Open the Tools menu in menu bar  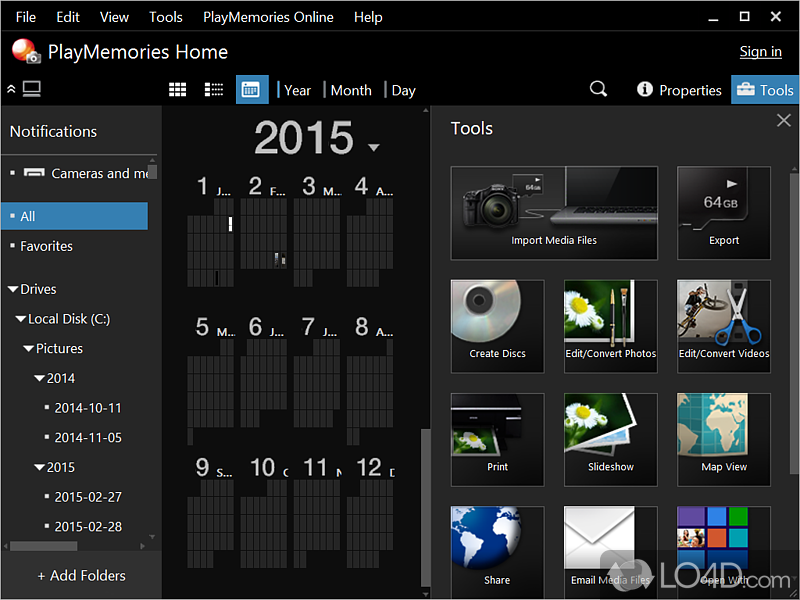[166, 17]
